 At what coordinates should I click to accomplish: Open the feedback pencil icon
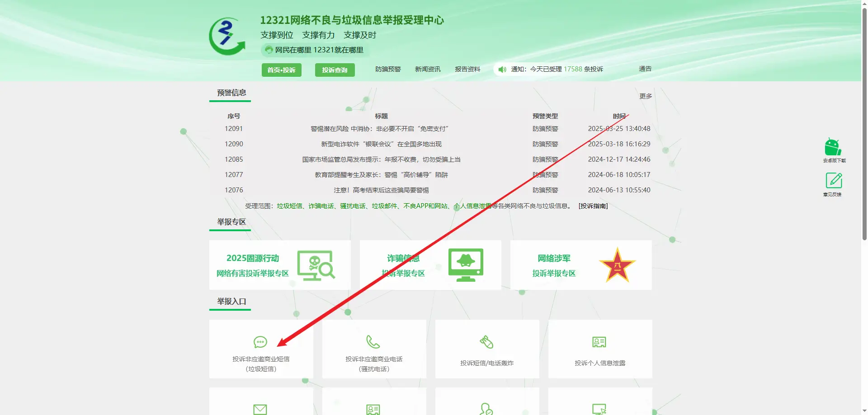point(834,181)
